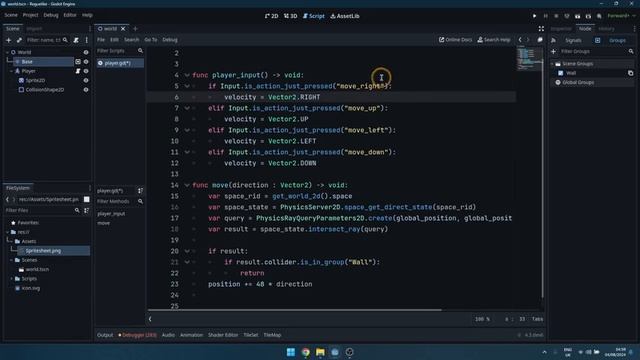The height and width of the screenshot is (360, 640).
Task: Open the Debugger bottom panel
Action: point(138,335)
